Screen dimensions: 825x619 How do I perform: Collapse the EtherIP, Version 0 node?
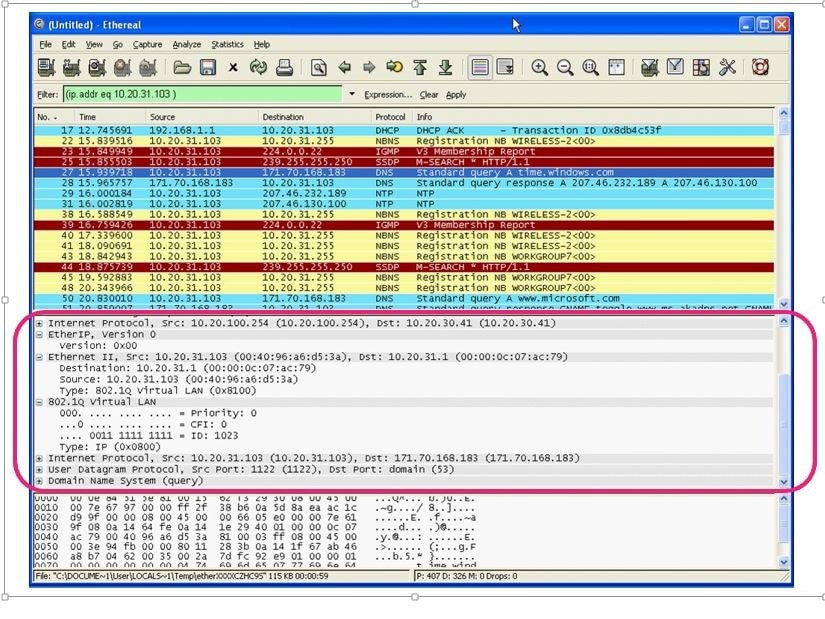(39, 335)
